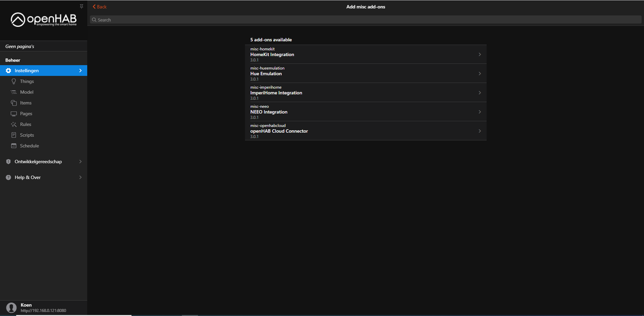The image size is (644, 316).
Task: Click the Things lightbulb icon
Action: tap(14, 81)
